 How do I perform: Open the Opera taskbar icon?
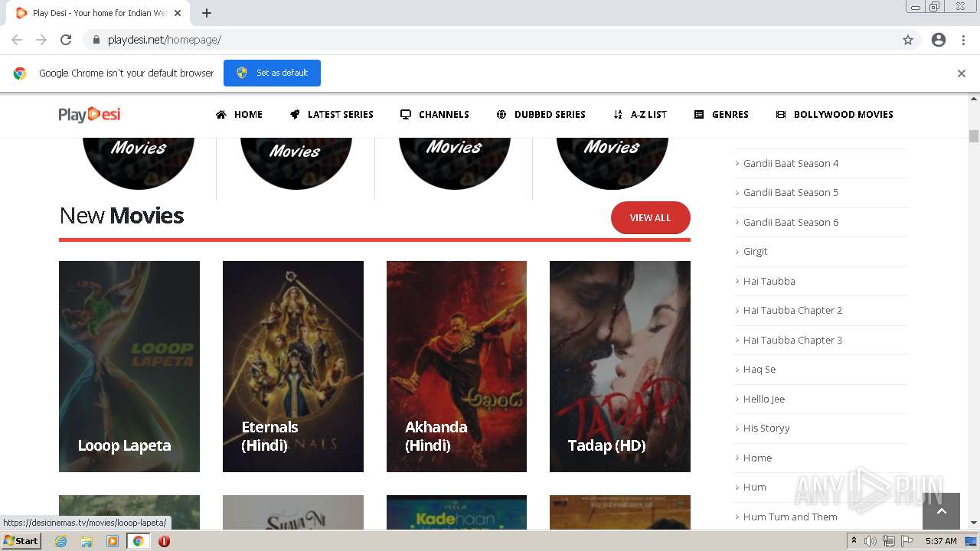click(164, 541)
